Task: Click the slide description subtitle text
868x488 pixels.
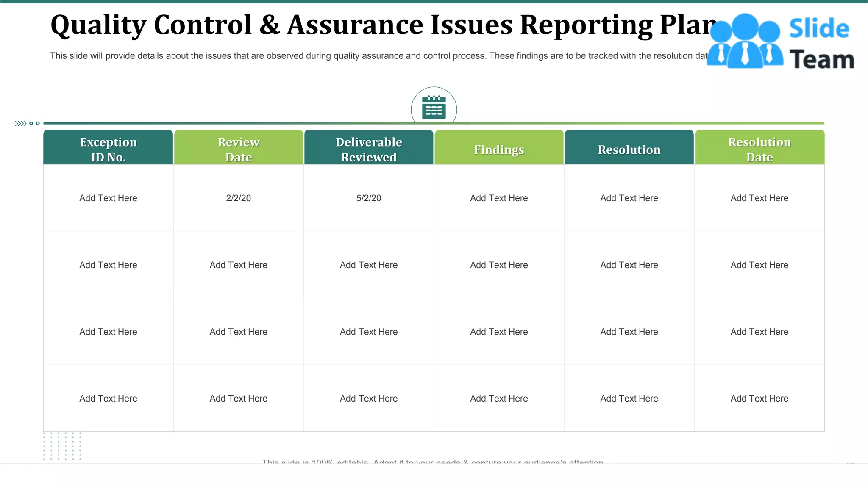Action: click(377, 56)
